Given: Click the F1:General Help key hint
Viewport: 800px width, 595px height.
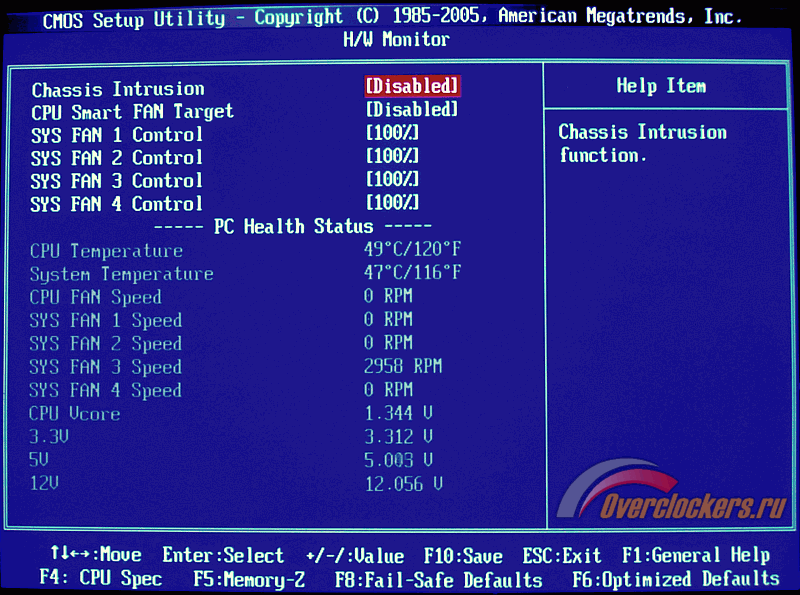Looking at the screenshot, I should (696, 555).
